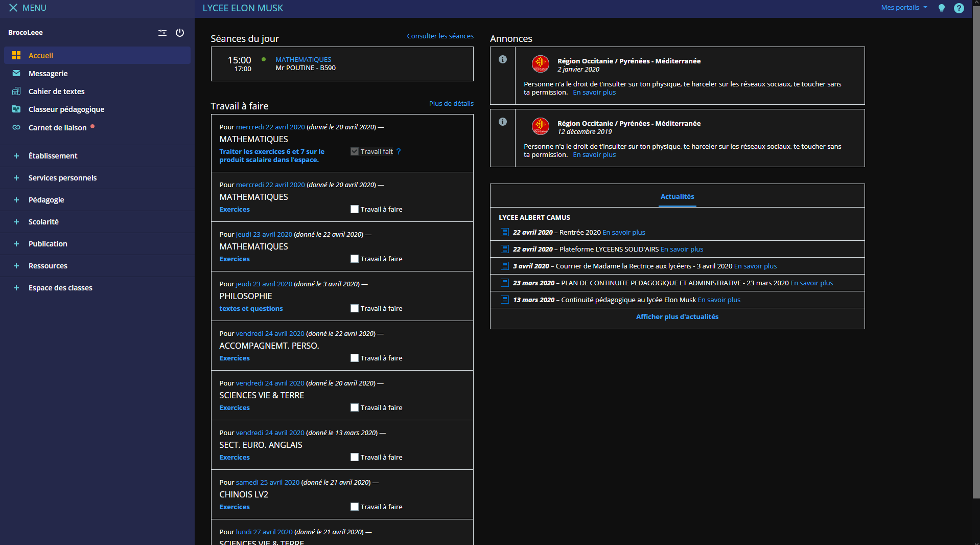980x545 pixels.
Task: Click the power logout icon
Action: point(180,33)
